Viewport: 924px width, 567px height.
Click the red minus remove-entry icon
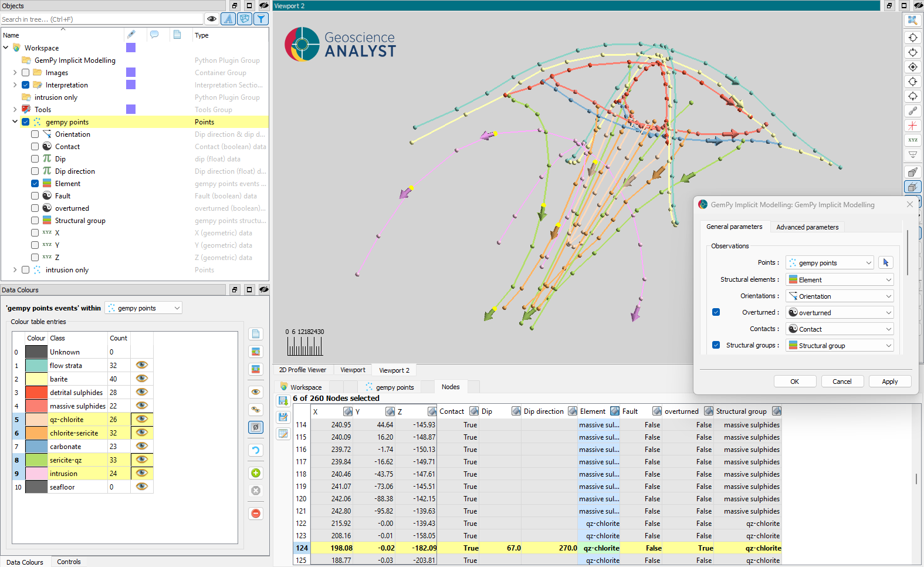tap(256, 514)
